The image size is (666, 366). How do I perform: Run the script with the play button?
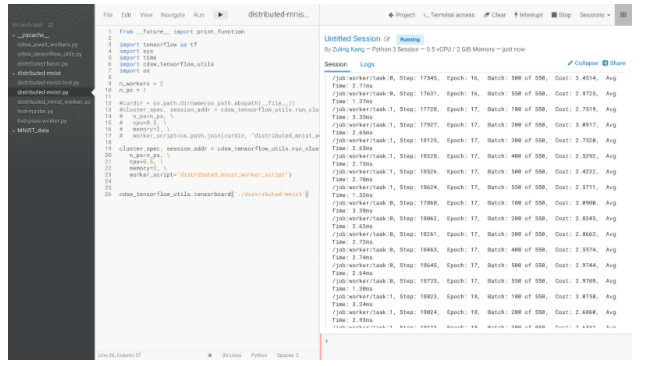coord(220,15)
